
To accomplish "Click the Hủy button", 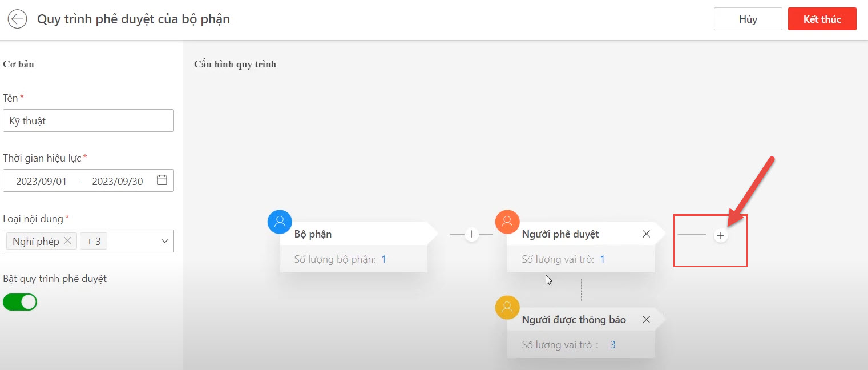I will point(748,19).
